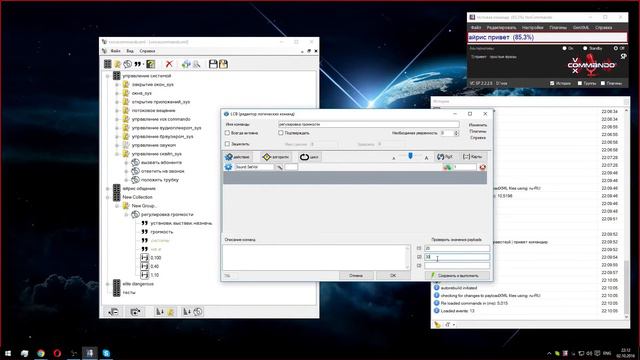Click the Отмена button in LCB dialog
Viewport: 640px width, 360px height.
tap(356, 276)
